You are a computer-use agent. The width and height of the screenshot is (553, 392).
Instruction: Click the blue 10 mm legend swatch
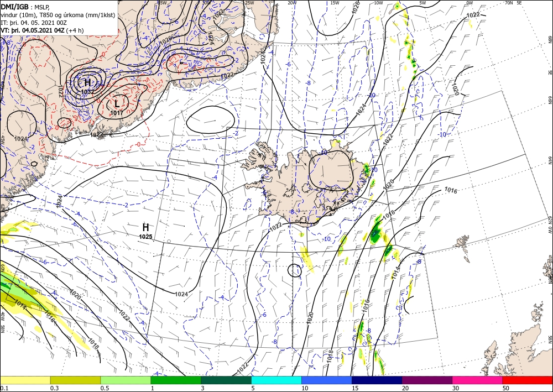coord(327,380)
